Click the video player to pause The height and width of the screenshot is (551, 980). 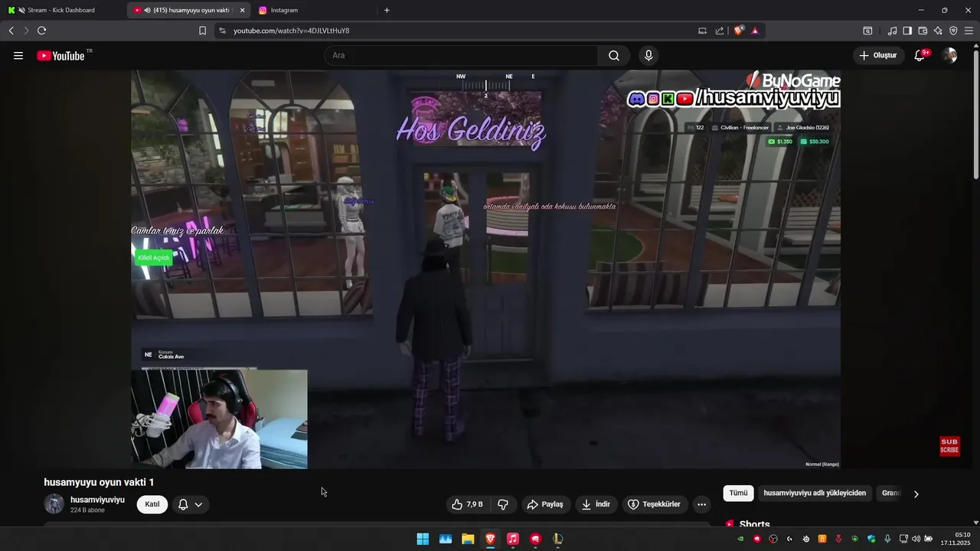(485, 269)
